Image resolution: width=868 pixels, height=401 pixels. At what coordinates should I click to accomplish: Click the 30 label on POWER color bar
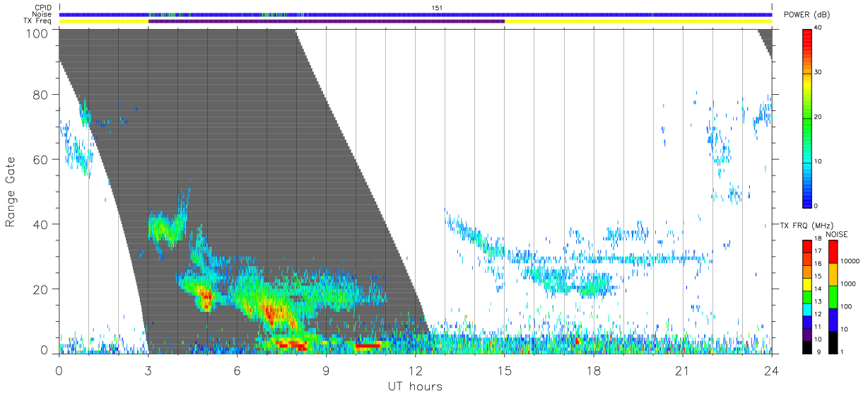(818, 73)
